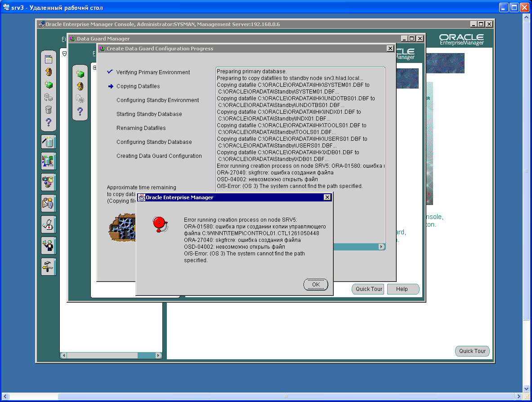The image size is (532, 402).
Task: Click the grayed Create Like icon in console
Action: click(49, 98)
